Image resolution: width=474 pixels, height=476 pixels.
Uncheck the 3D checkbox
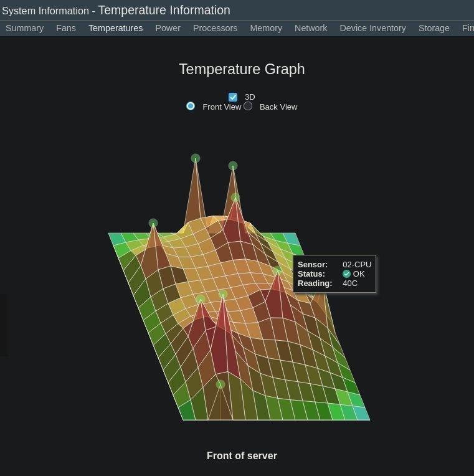(233, 97)
